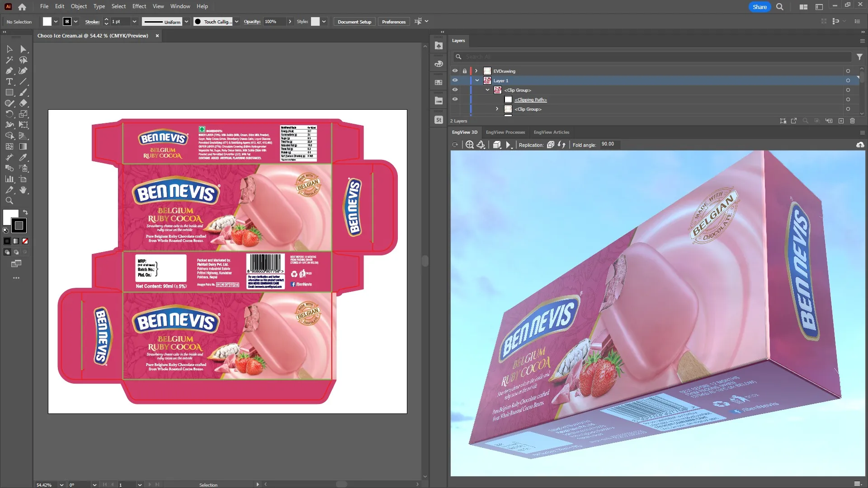
Task: Select the Scale tool
Action: pyautogui.click(x=24, y=114)
